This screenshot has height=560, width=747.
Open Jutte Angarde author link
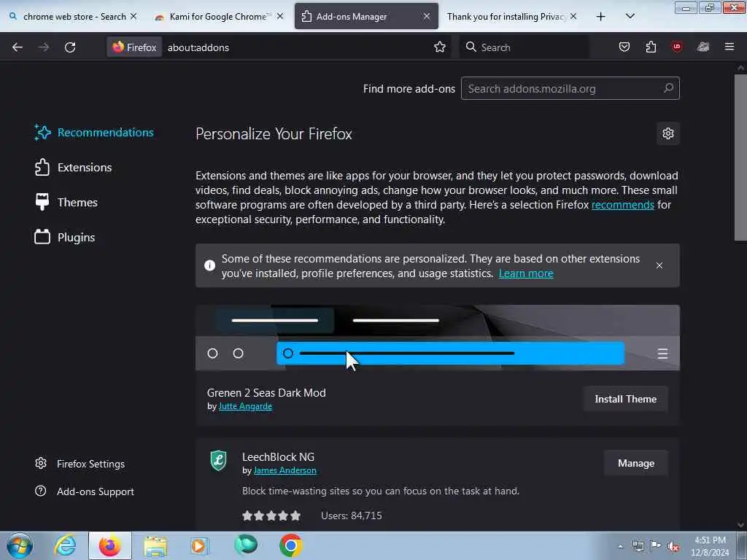245,406
